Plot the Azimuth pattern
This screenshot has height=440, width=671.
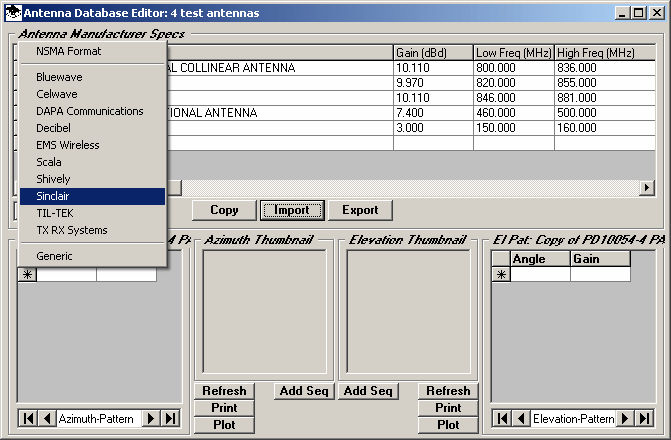click(224, 425)
